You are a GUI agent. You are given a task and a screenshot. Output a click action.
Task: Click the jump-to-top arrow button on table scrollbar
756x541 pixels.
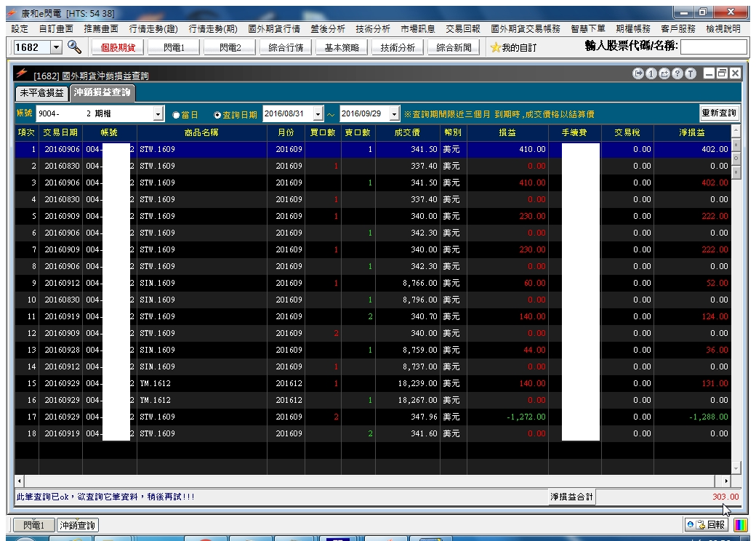736,145
